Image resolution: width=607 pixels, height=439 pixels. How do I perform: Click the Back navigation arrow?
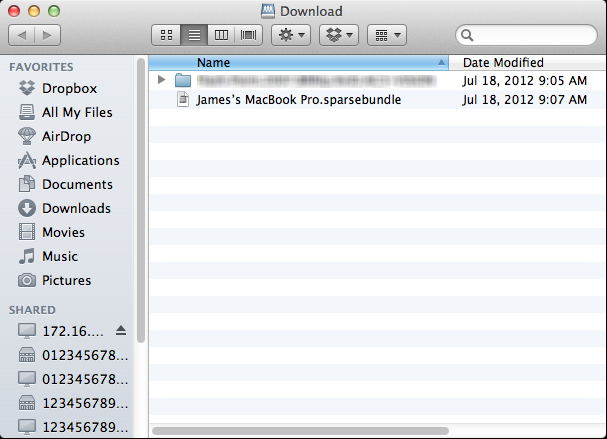point(22,35)
